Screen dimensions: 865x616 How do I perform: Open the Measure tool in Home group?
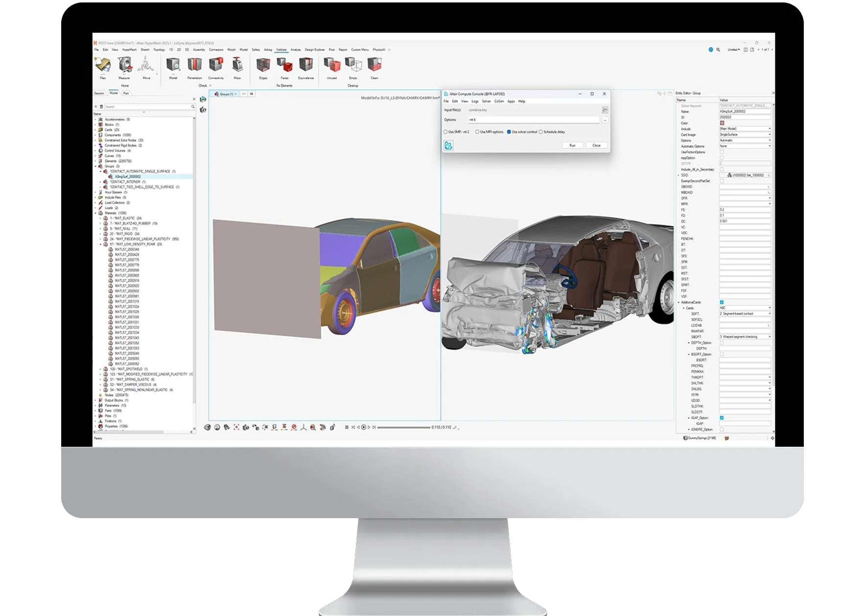tap(124, 65)
